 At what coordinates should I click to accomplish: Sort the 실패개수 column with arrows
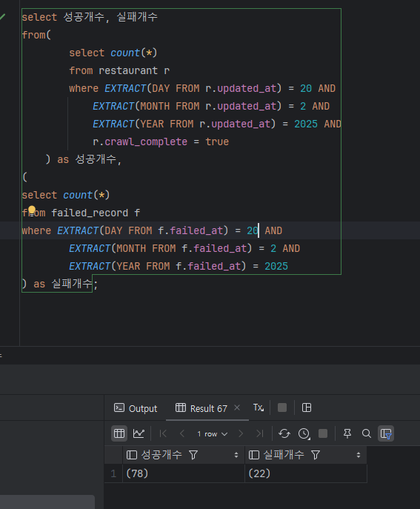point(359,455)
